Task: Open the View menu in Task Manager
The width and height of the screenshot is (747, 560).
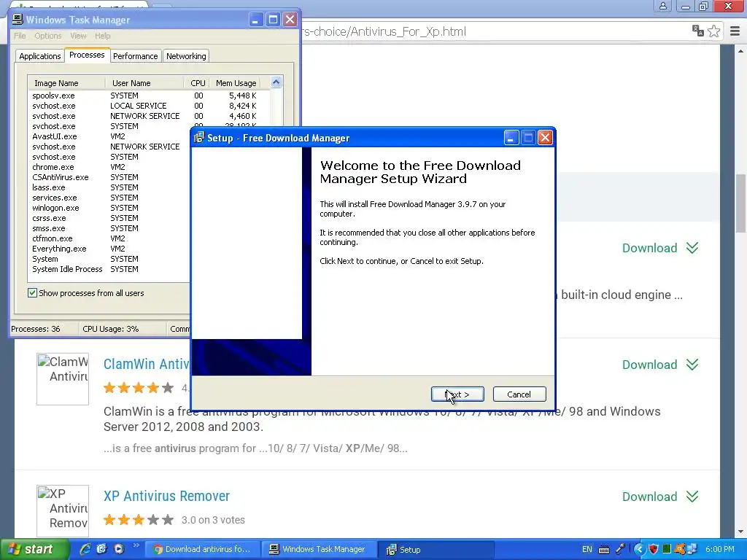Action: pyautogui.click(x=78, y=36)
